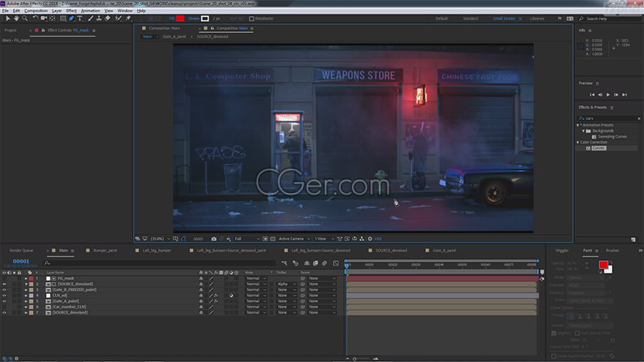This screenshot has width=644, height=362.
Task: Open the 1 View layout dropdown
Action: pos(324,239)
